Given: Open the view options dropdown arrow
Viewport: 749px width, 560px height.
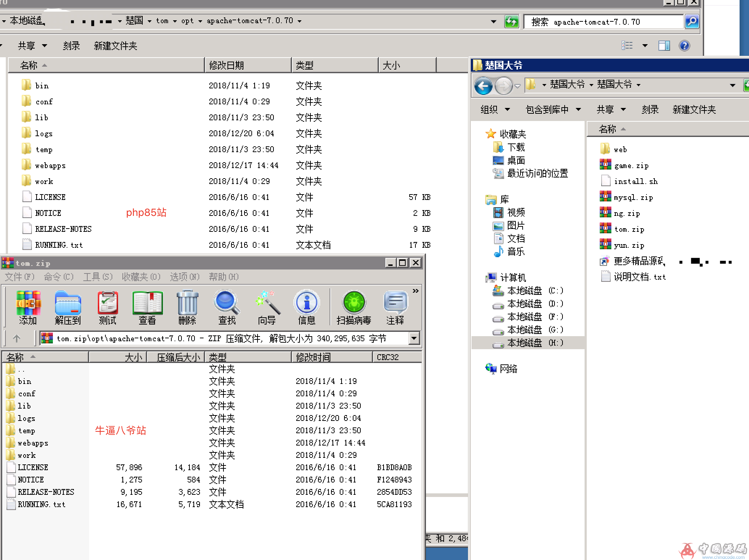Looking at the screenshot, I should (x=645, y=46).
